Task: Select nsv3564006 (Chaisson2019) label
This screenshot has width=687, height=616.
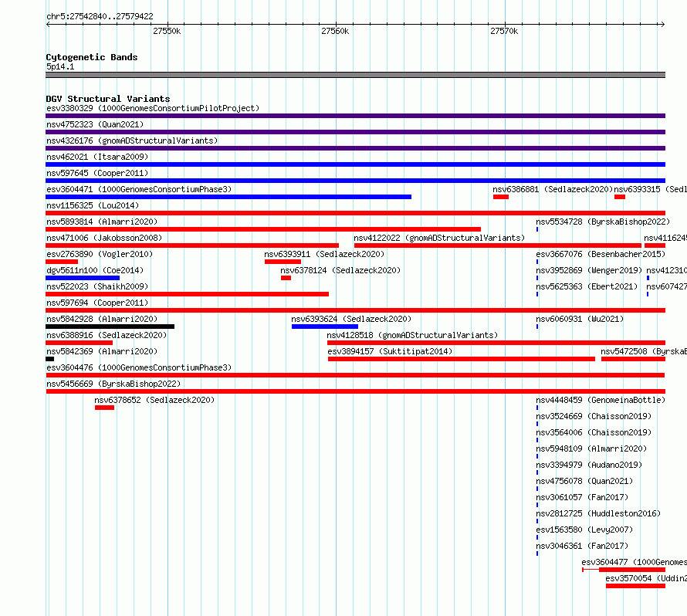Action: click(x=594, y=432)
